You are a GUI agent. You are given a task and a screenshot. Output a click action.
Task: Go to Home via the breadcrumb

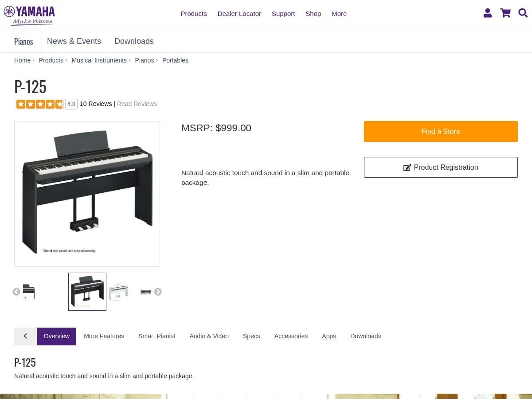[22, 60]
